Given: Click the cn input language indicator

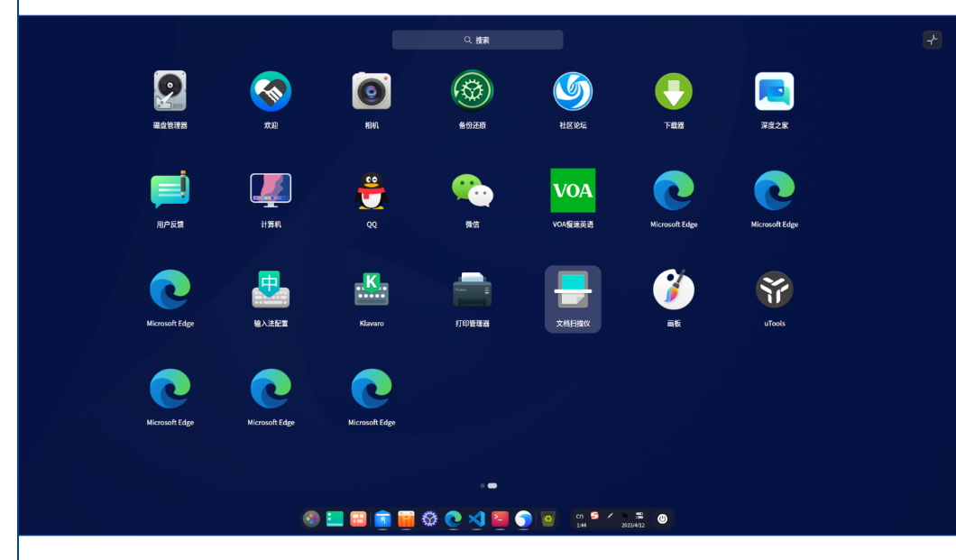Looking at the screenshot, I should tap(580, 516).
